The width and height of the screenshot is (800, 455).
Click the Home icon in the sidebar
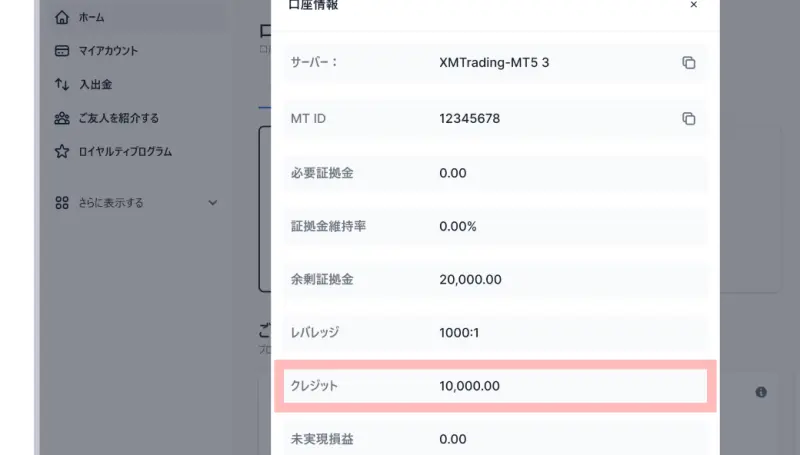(x=62, y=17)
